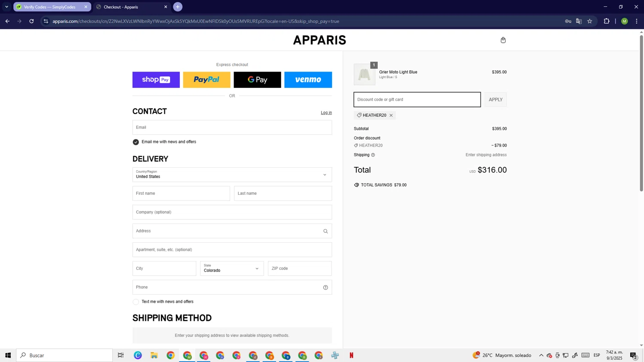
Task: Open File Explorer from the taskbar
Action: [154, 355]
